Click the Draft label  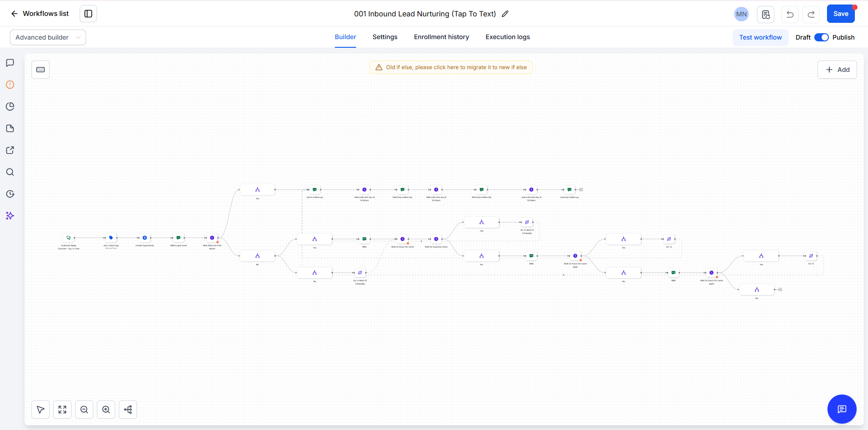coord(803,37)
